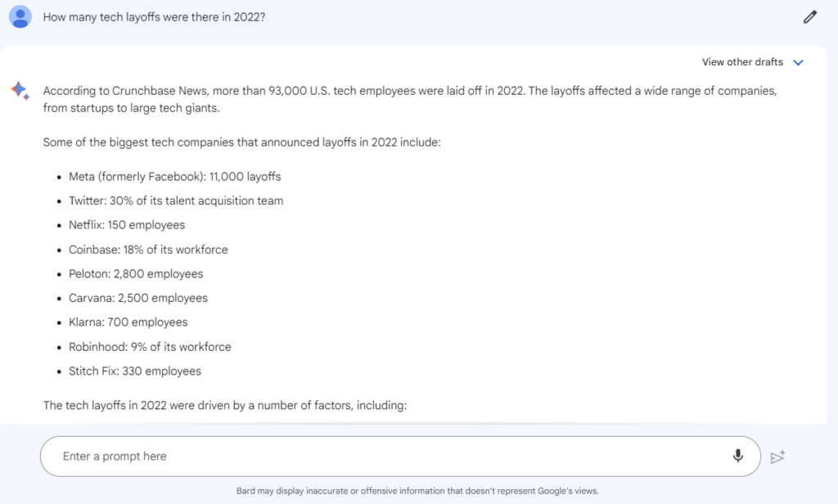Image resolution: width=838 pixels, height=504 pixels.
Task: Click the Crunchbase News opening paragraph
Action: point(409,99)
